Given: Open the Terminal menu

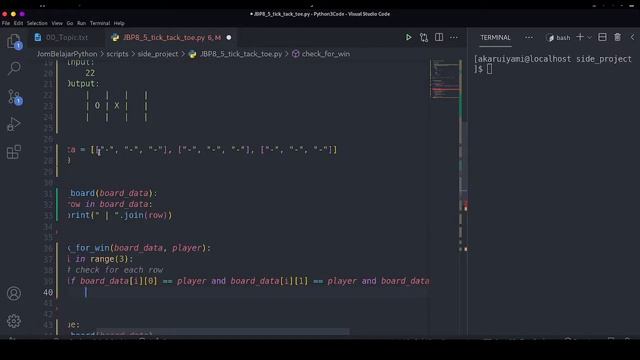Looking at the screenshot, I should [100, 23].
